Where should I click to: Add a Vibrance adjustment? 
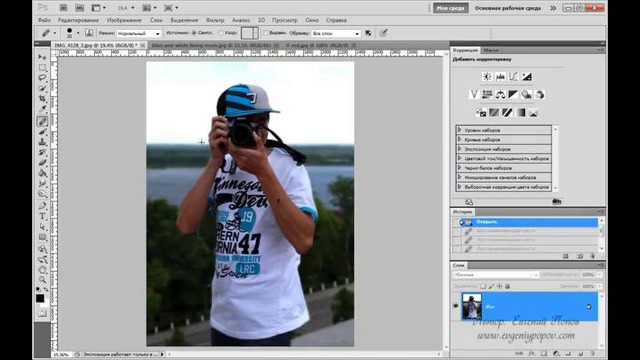click(474, 95)
